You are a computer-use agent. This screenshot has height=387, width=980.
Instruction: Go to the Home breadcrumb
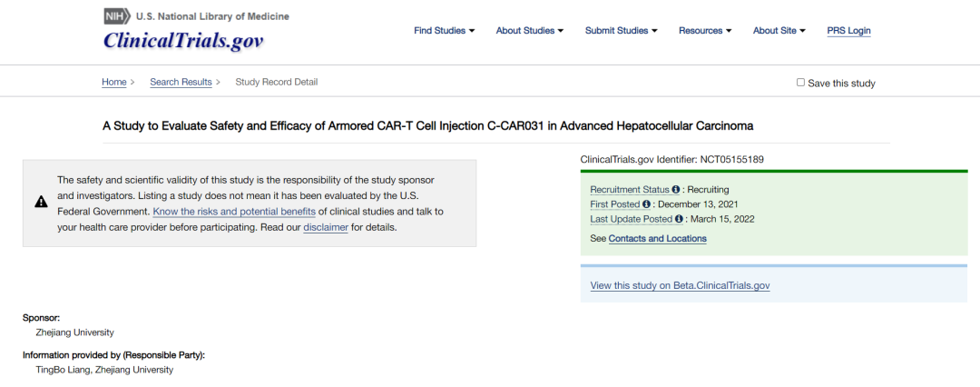[x=114, y=82]
